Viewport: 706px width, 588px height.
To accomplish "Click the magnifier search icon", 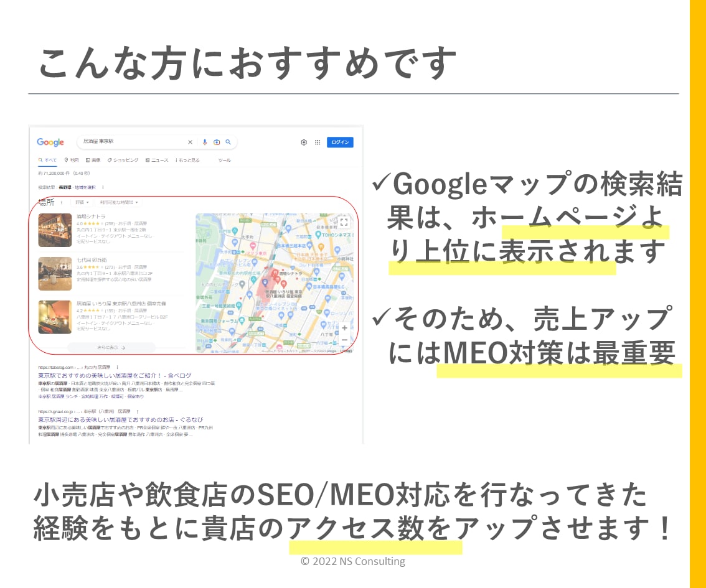I will [228, 142].
